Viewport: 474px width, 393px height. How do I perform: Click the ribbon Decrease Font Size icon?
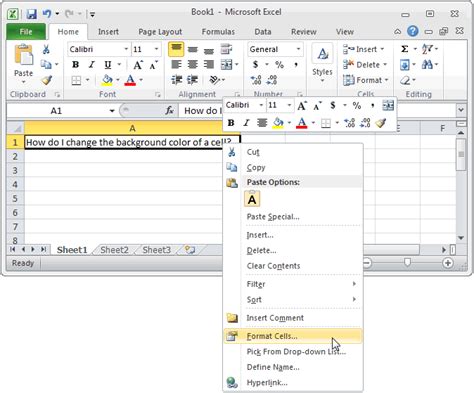(153, 65)
